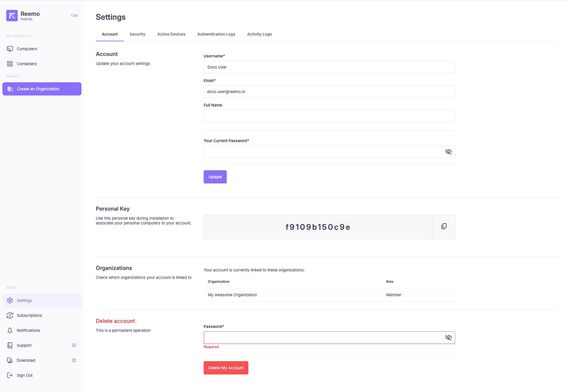This screenshot has width=575, height=392.
Task: Click Create an Organization button
Action: [x=42, y=89]
